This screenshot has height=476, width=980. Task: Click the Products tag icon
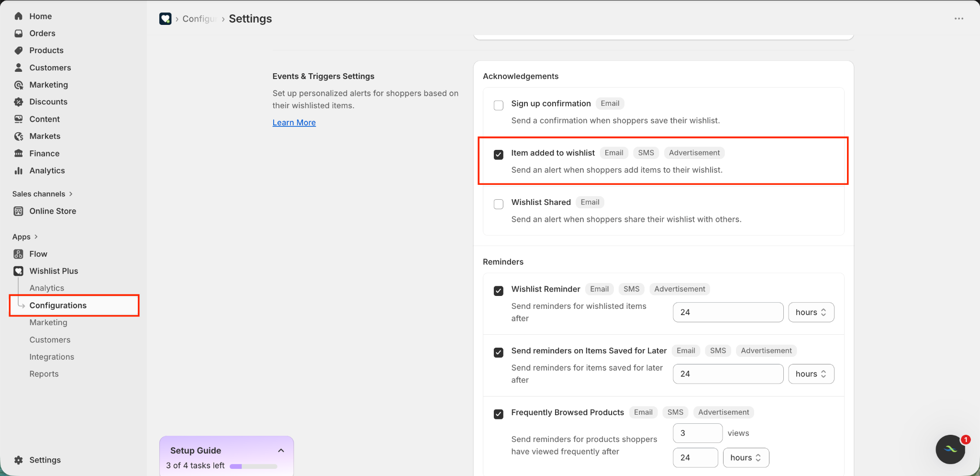coord(19,51)
